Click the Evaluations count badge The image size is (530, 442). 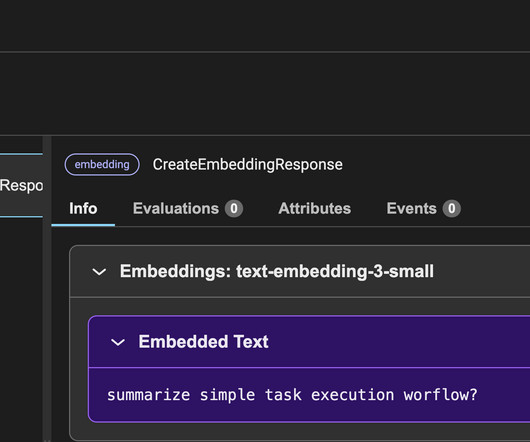tap(234, 208)
